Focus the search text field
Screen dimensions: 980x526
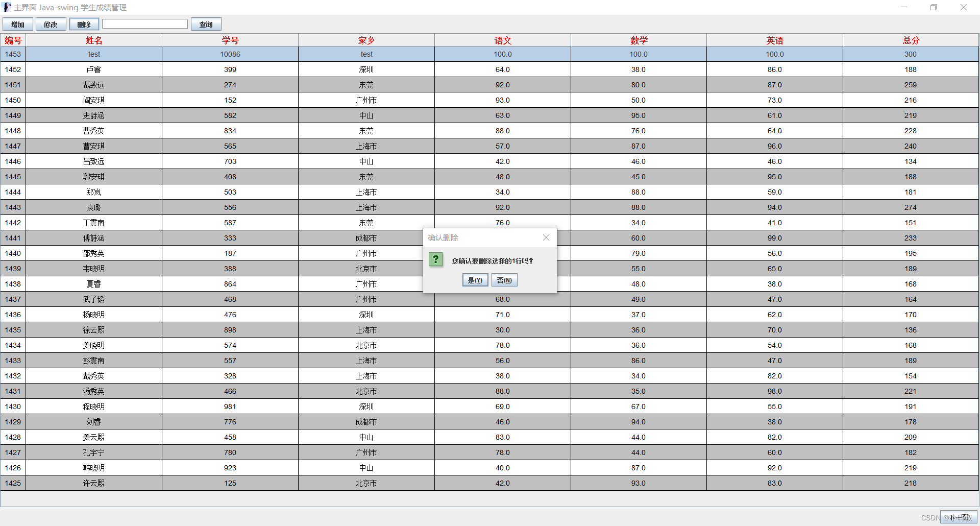[145, 24]
